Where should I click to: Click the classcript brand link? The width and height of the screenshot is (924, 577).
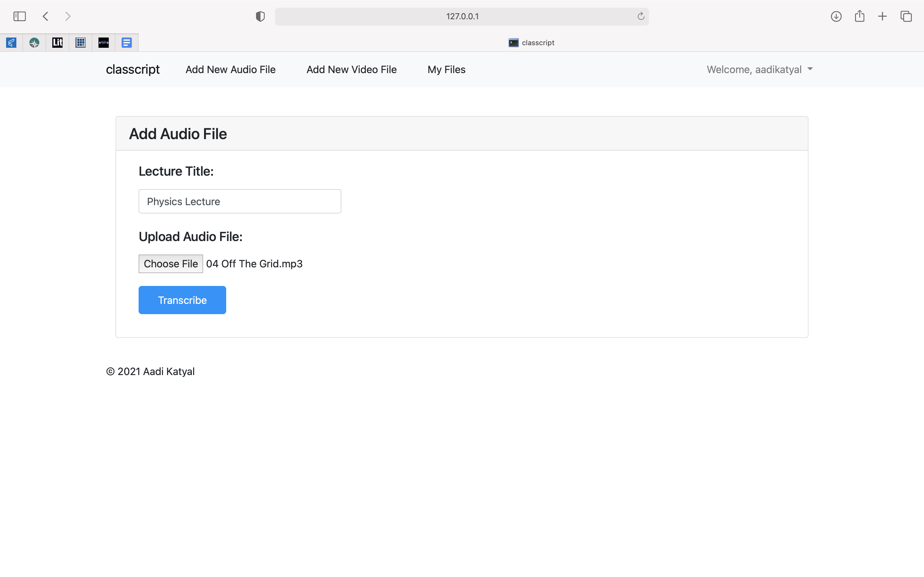click(x=133, y=70)
